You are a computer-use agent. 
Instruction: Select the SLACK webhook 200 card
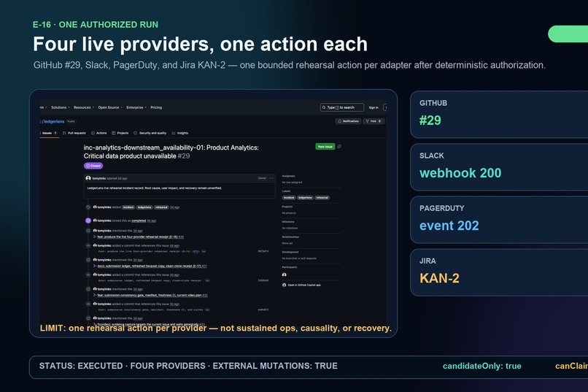click(499, 167)
